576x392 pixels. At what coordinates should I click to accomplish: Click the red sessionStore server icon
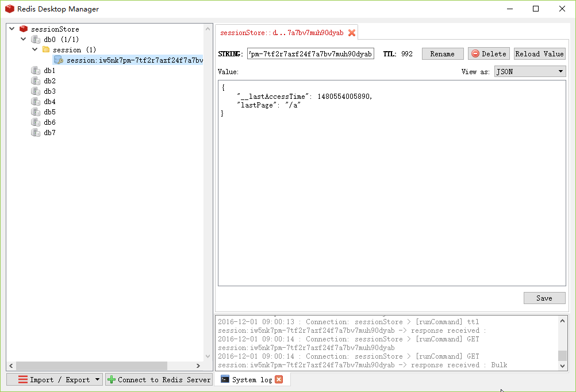24,29
